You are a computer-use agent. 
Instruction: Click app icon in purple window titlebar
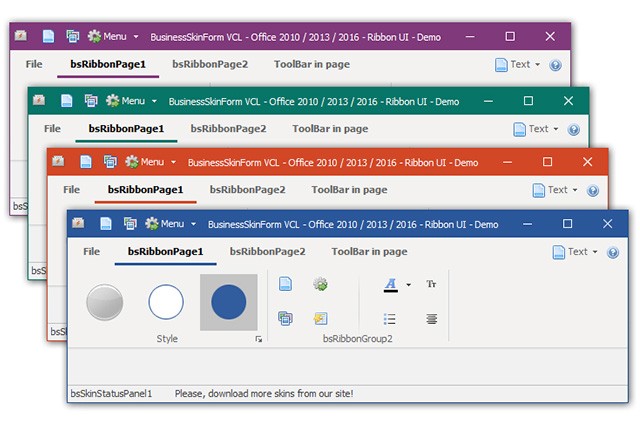coord(21,36)
